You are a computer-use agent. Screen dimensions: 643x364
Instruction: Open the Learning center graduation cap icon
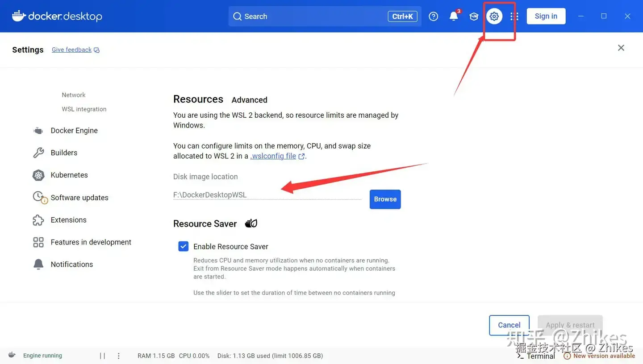(474, 17)
